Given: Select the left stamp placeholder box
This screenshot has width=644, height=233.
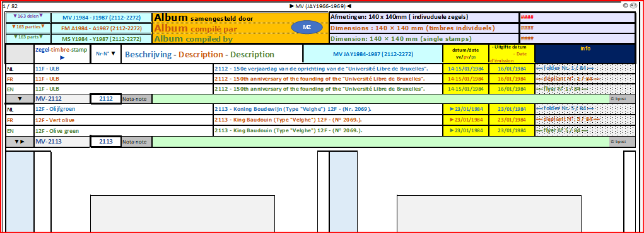Looking at the screenshot, I should click(183, 213).
